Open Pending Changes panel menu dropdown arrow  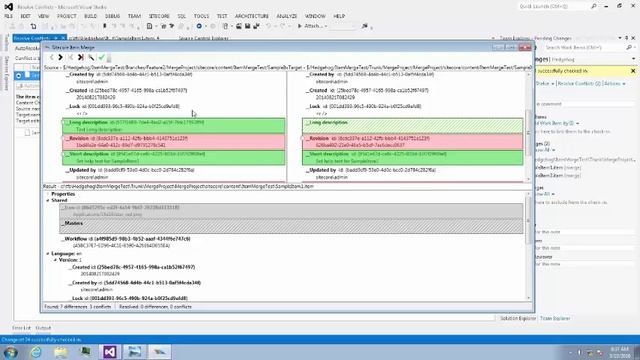pyautogui.click(x=620, y=38)
